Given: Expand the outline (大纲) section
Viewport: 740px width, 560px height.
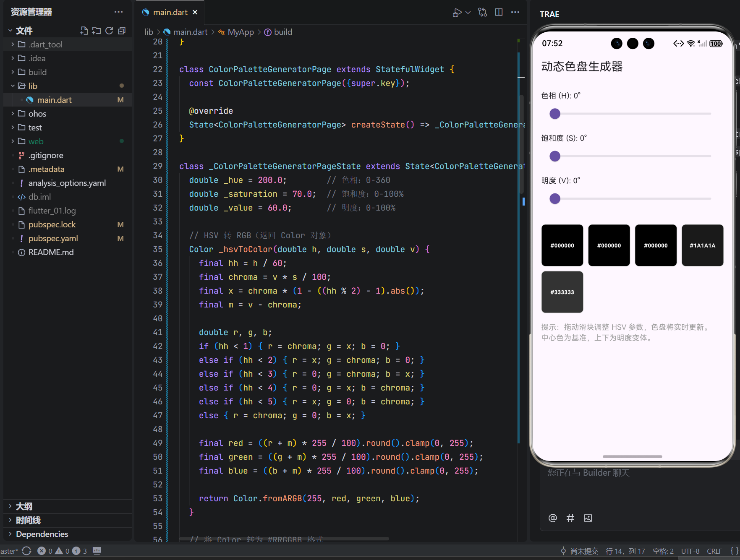Looking at the screenshot, I should tap(67, 506).
